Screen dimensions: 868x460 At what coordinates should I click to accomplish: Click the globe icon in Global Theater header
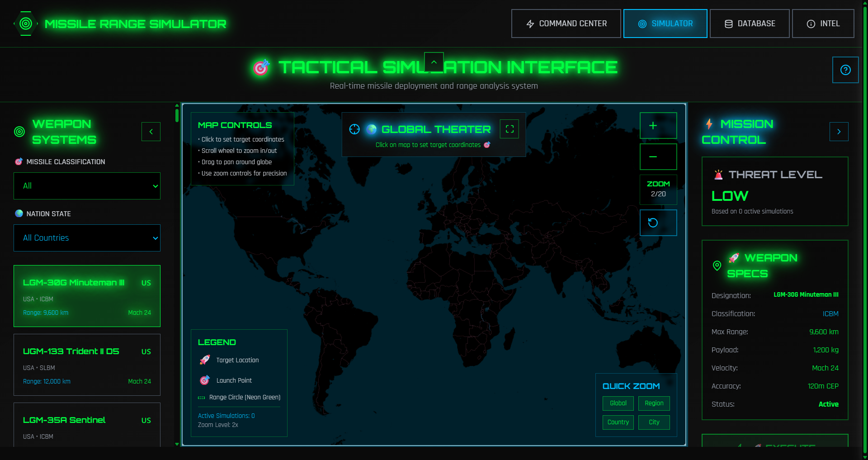[372, 129]
